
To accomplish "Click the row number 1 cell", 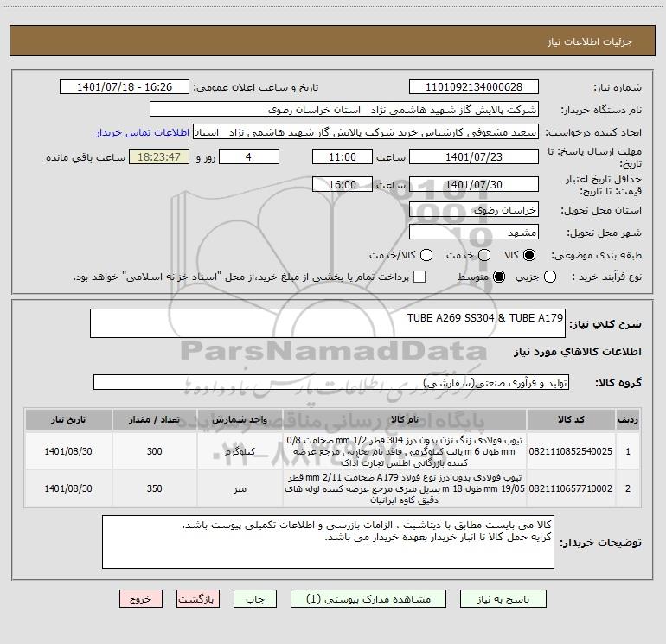I will pyautogui.click(x=628, y=451).
